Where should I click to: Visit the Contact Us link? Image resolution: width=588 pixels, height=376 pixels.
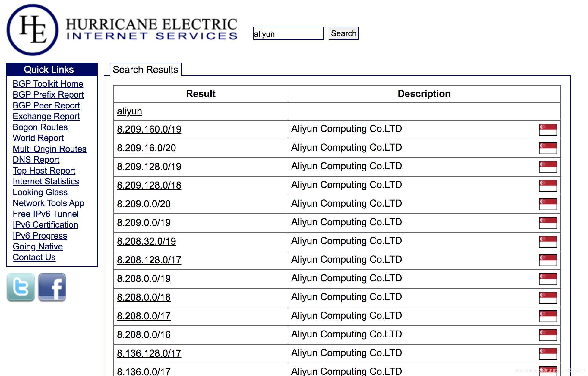pyautogui.click(x=34, y=257)
